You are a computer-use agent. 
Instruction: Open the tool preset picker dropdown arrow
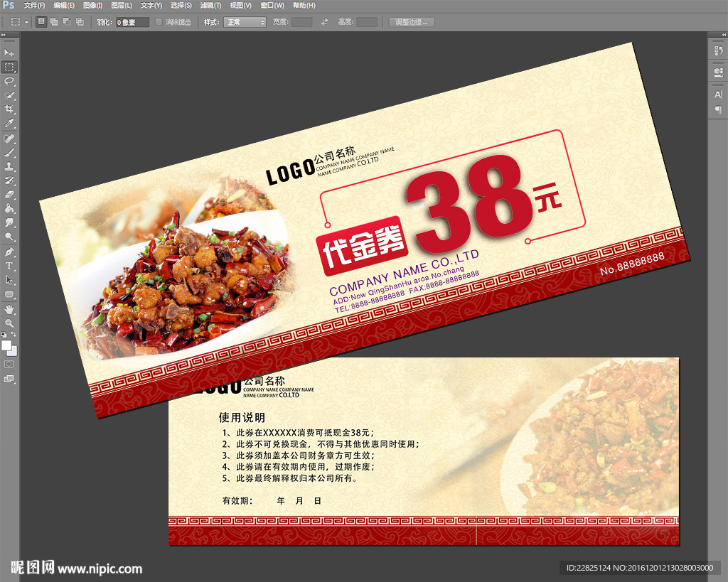[26, 22]
